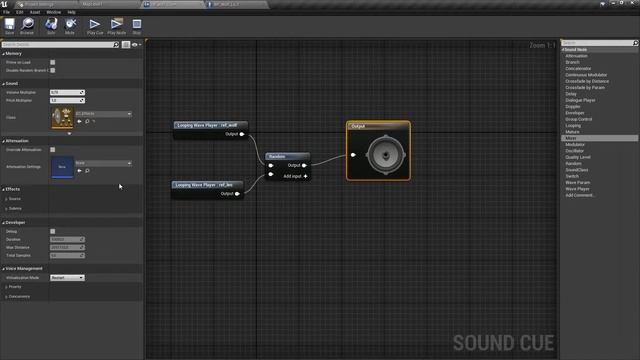The height and width of the screenshot is (360, 640).
Task: Click the speaker icon in Output node
Action: [x=386, y=155]
